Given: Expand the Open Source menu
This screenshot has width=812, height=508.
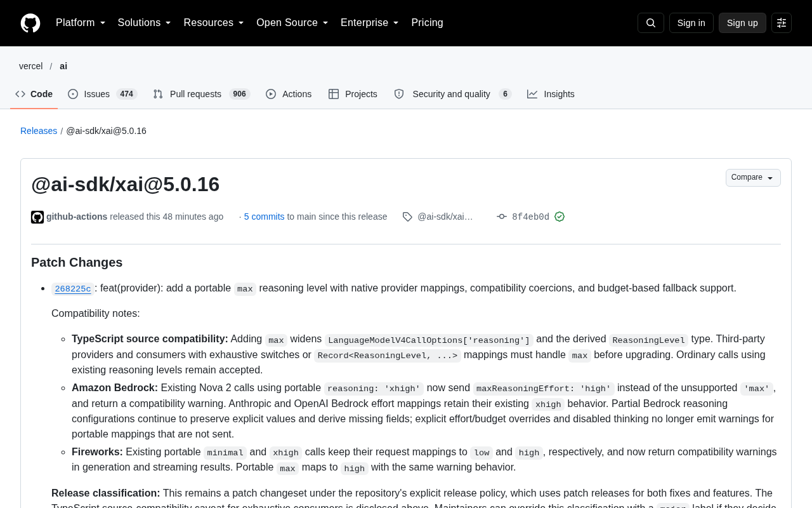Looking at the screenshot, I should coord(292,23).
